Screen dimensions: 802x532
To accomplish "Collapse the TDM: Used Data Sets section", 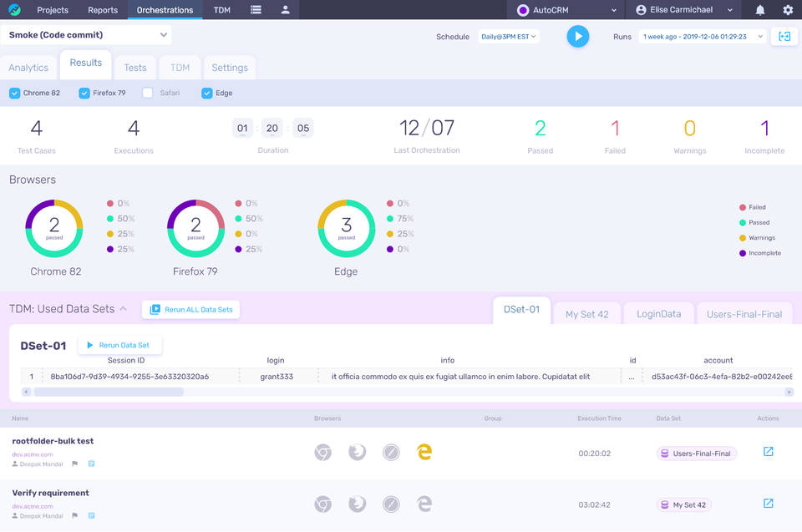I will pos(124,307).
